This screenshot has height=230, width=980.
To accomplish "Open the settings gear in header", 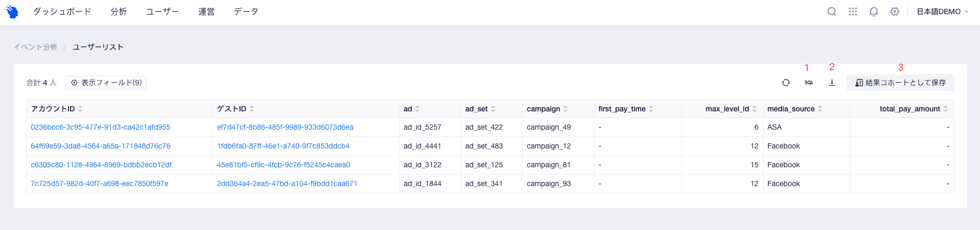I will 895,11.
